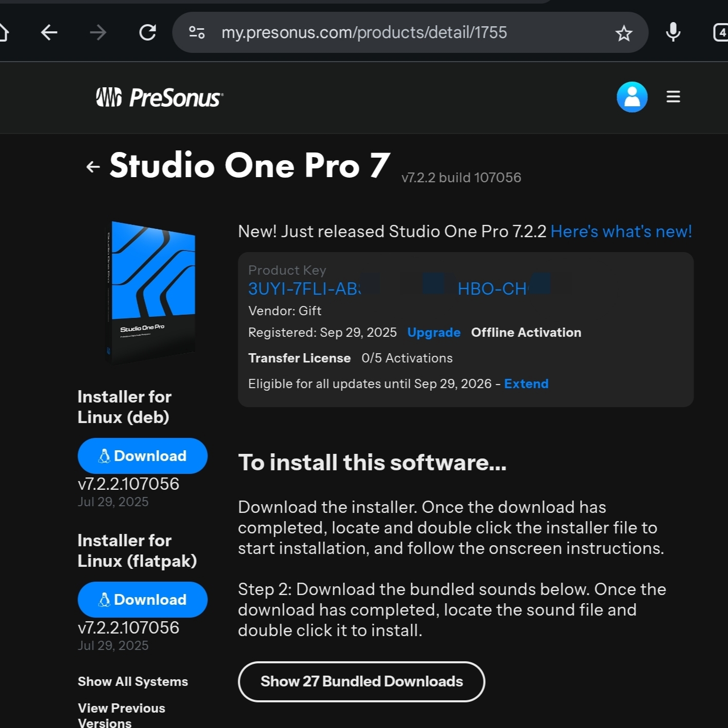This screenshot has height=728, width=728.
Task: Extend the update eligibility
Action: 526,384
